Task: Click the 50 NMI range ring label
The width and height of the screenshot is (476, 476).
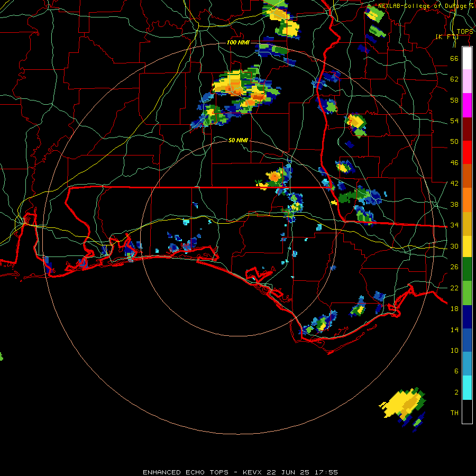Action: pos(238,140)
